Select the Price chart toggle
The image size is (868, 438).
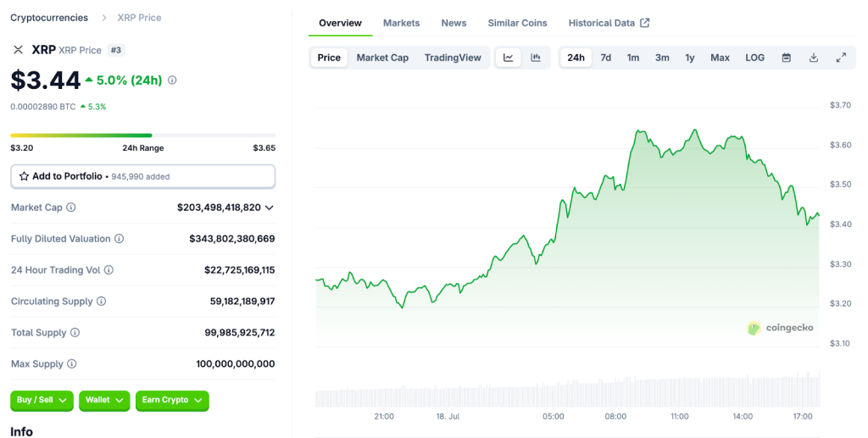coord(329,58)
